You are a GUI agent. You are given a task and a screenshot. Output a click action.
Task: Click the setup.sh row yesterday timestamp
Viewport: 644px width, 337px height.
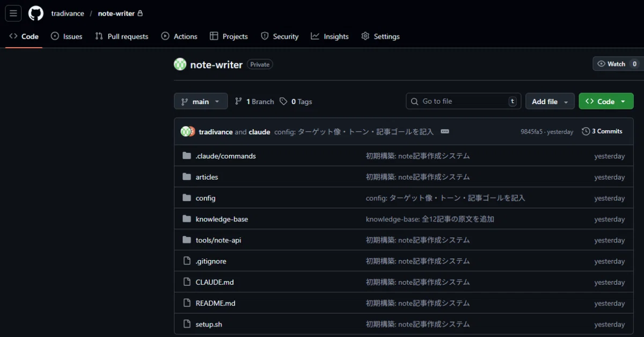point(610,324)
